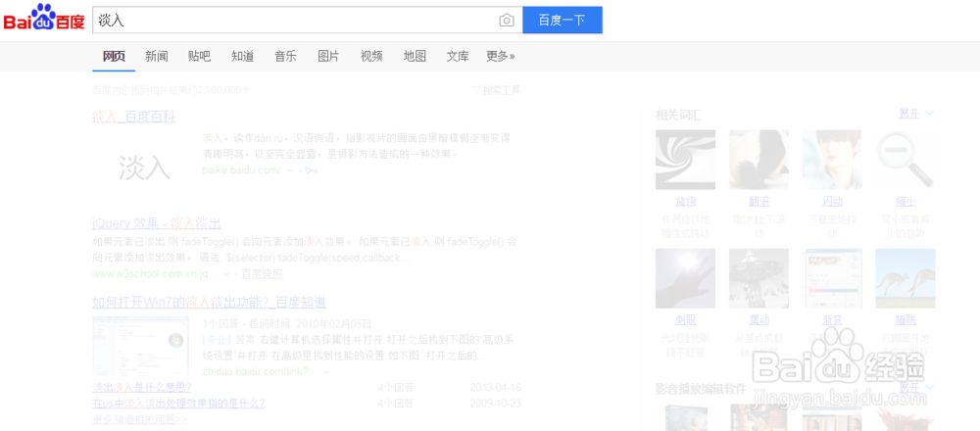The height and width of the screenshot is (431, 980).
Task: Expand dropdown arrow beside www.w3school.com.cn
Action: (226, 273)
